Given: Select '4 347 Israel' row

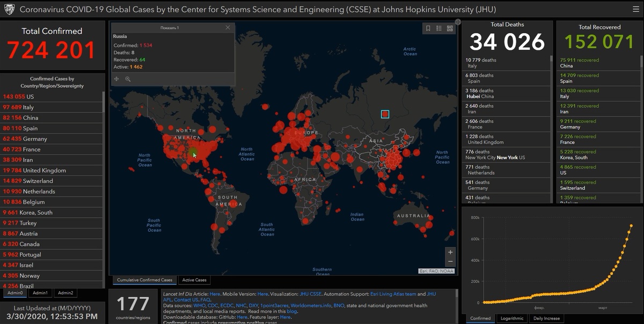Looking at the screenshot, I should pyautogui.click(x=52, y=266).
